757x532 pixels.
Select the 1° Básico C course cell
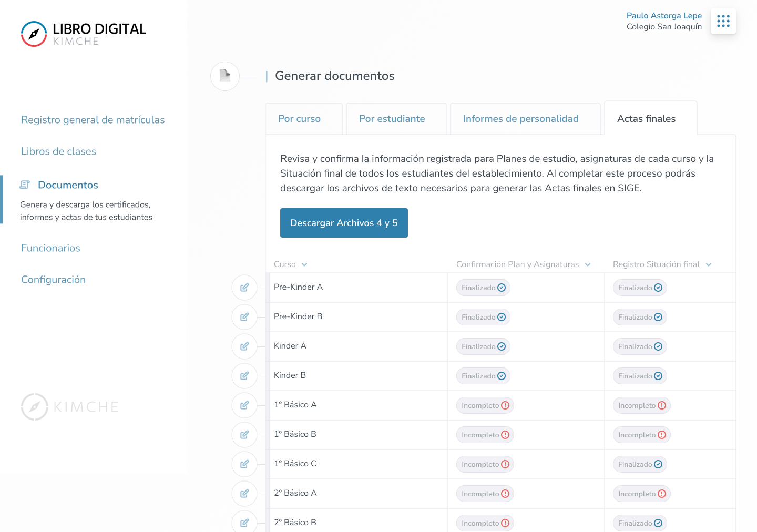pyautogui.click(x=359, y=464)
